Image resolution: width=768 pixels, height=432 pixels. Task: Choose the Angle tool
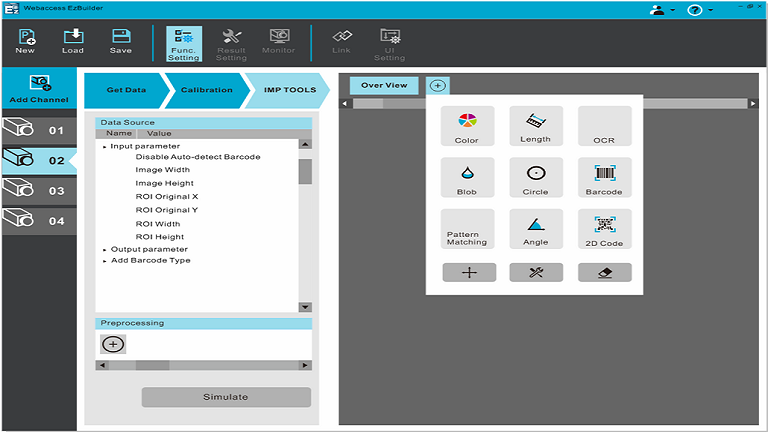click(536, 229)
